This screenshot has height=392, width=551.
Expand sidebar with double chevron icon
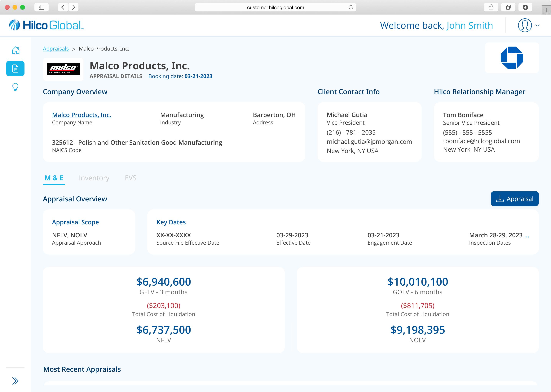pyautogui.click(x=15, y=381)
